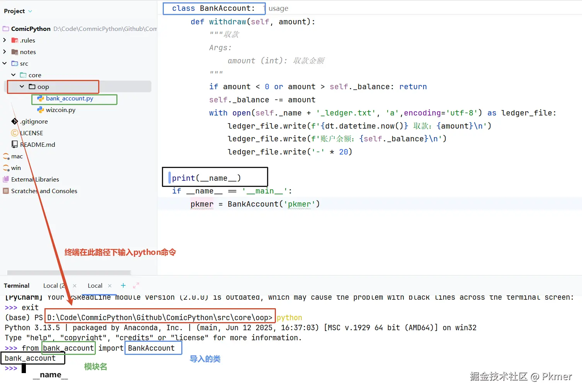This screenshot has height=392, width=582.
Task: Add a new terminal session
Action: pyautogui.click(x=123, y=285)
